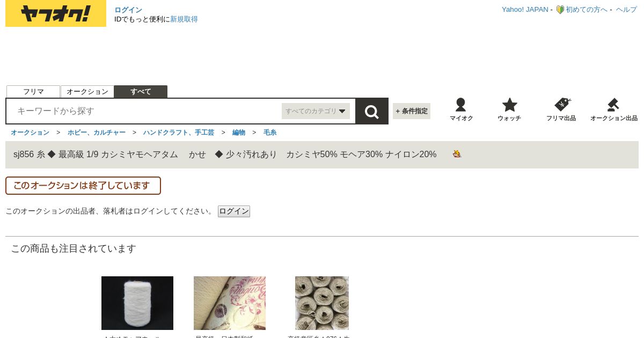Switch to the フリマ tab

tap(33, 92)
